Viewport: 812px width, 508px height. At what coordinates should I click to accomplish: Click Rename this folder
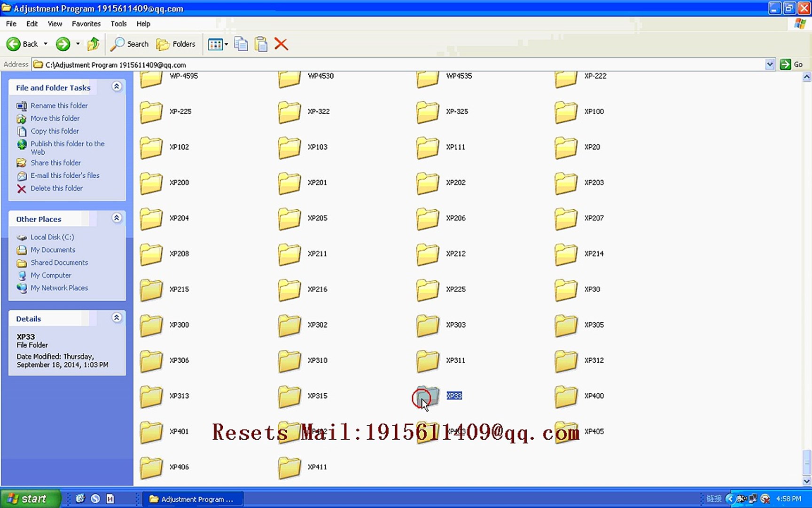pyautogui.click(x=59, y=106)
